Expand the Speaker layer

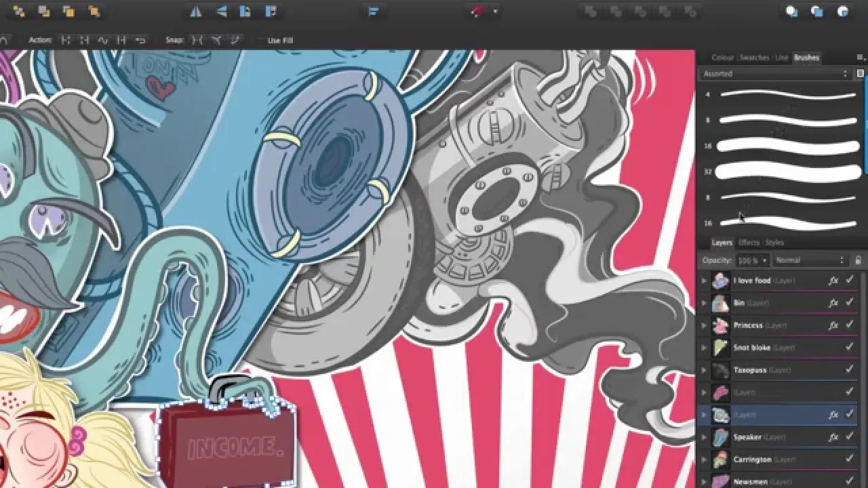704,436
